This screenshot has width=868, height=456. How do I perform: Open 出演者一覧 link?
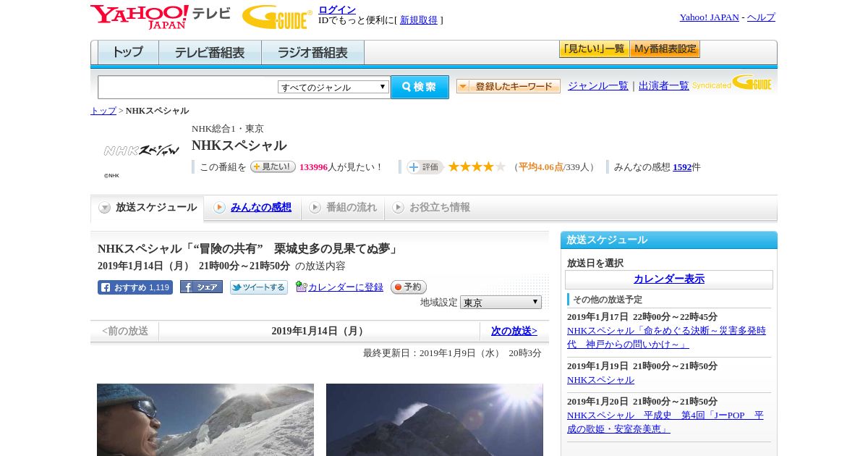click(664, 85)
